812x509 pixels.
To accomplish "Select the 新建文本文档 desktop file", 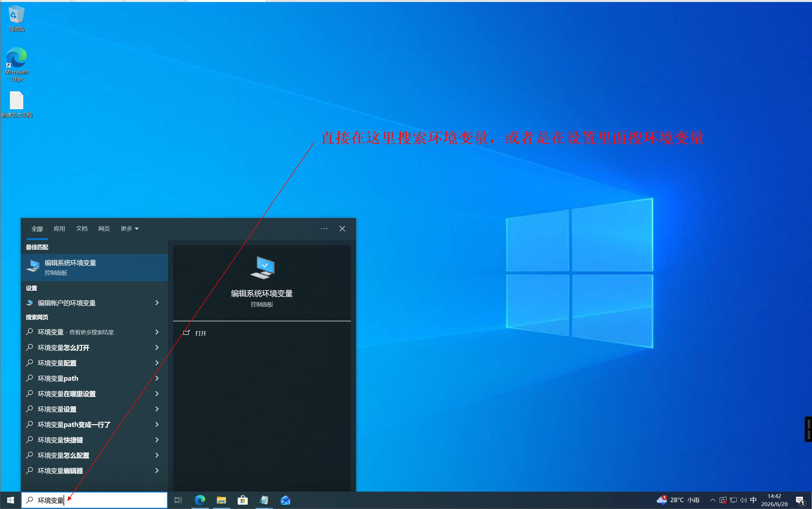I will 16,105.
